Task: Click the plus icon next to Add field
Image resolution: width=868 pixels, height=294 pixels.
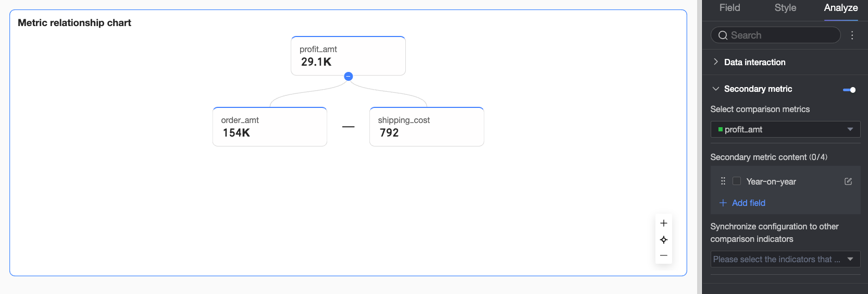Action: click(723, 203)
